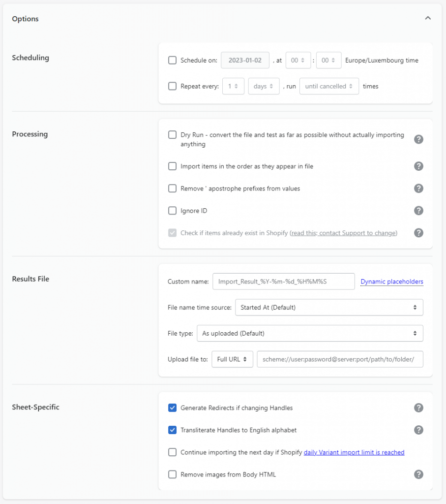Click the Custom name results file field
This screenshot has height=504, width=446.
click(x=283, y=281)
